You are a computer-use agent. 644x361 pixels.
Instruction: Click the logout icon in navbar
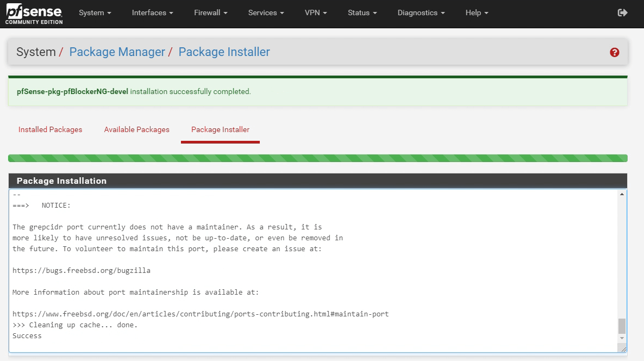(623, 13)
